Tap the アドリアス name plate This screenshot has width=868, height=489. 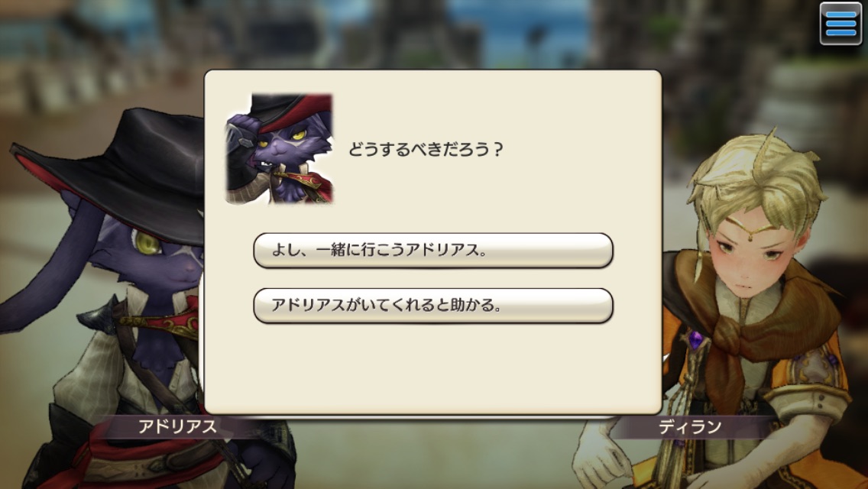(177, 426)
